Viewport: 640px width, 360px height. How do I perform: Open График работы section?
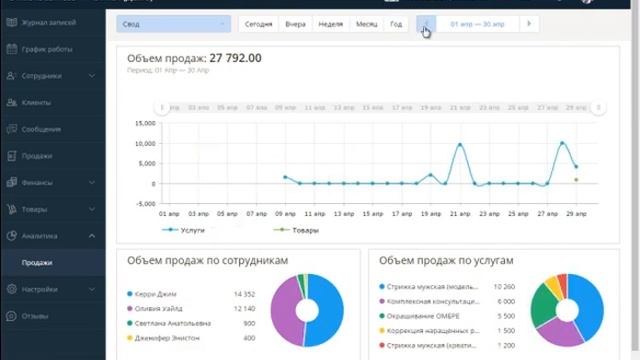click(x=47, y=49)
